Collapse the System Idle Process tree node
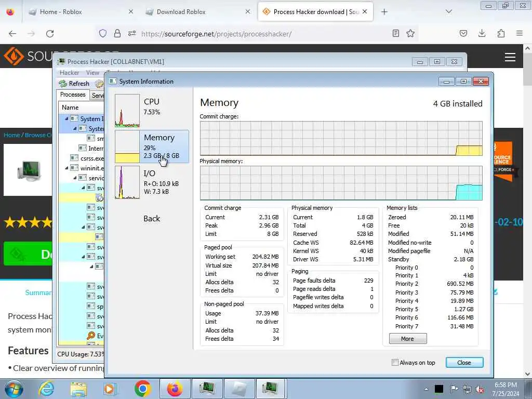 (x=66, y=119)
